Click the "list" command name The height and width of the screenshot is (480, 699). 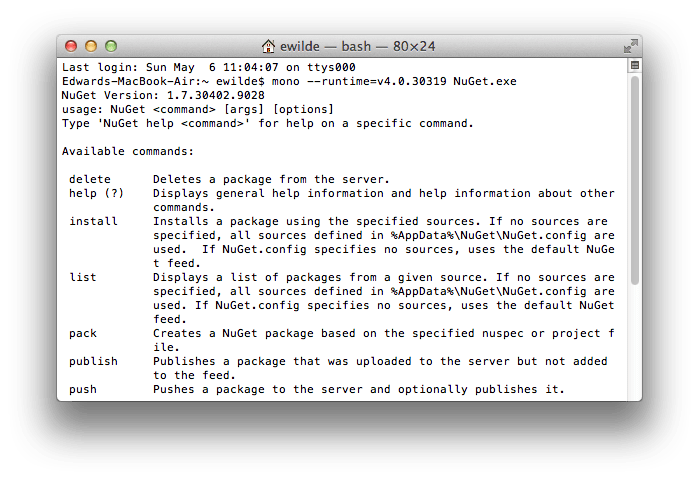[x=83, y=277]
